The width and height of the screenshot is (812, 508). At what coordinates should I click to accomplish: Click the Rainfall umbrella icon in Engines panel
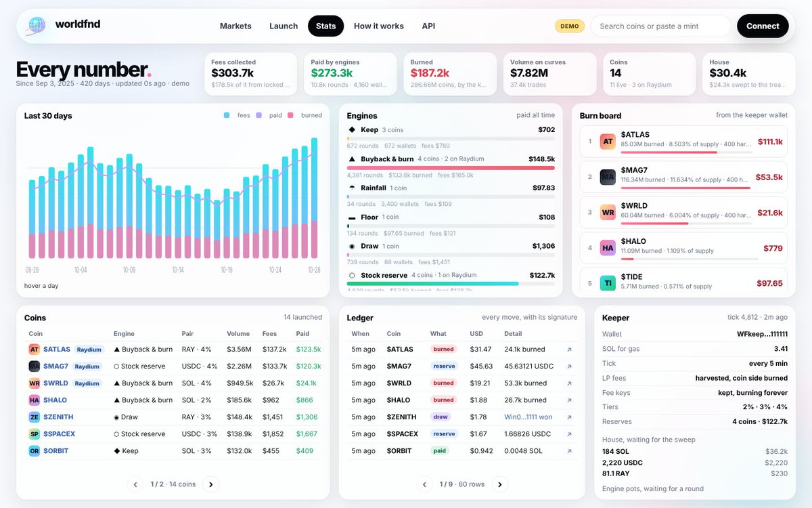tap(352, 188)
